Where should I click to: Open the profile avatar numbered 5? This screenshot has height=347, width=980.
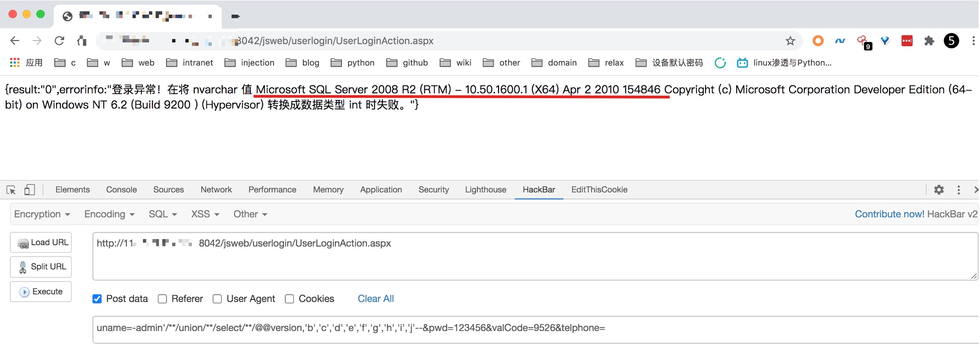tap(951, 41)
